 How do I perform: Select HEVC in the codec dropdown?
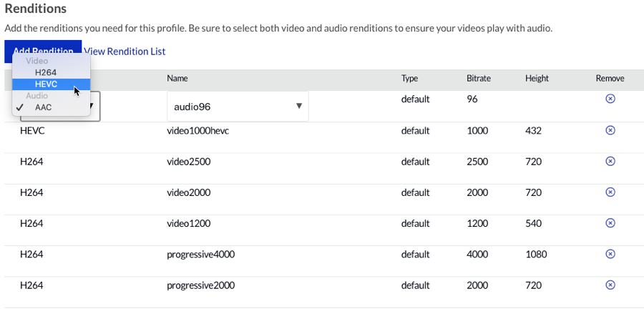click(x=47, y=84)
